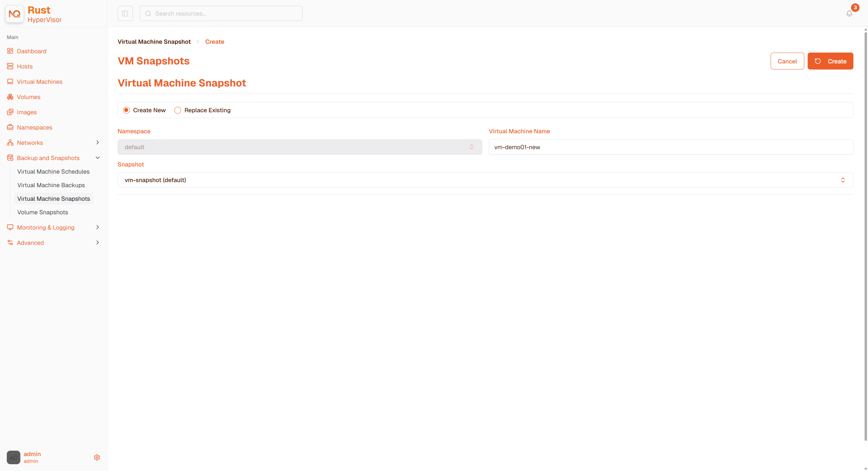
Task: Open Virtual Machine Backups
Action: pyautogui.click(x=51, y=185)
